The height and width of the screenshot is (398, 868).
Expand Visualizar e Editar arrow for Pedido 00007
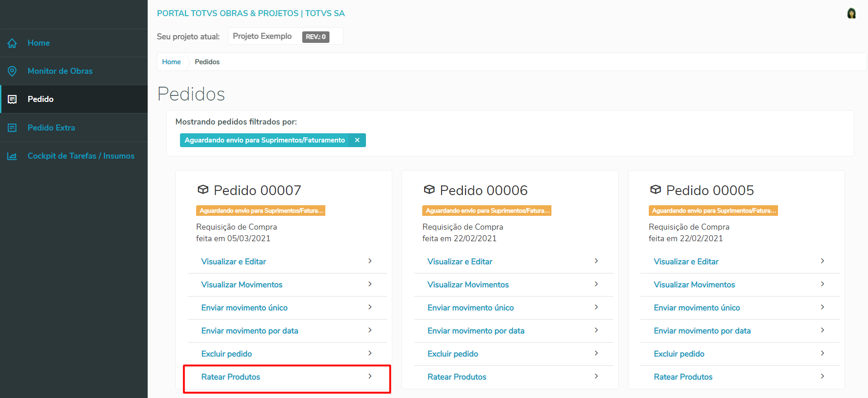pyautogui.click(x=370, y=261)
